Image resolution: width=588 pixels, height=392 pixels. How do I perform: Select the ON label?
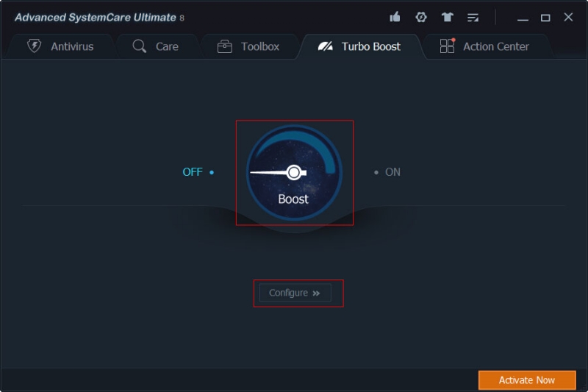tap(392, 172)
